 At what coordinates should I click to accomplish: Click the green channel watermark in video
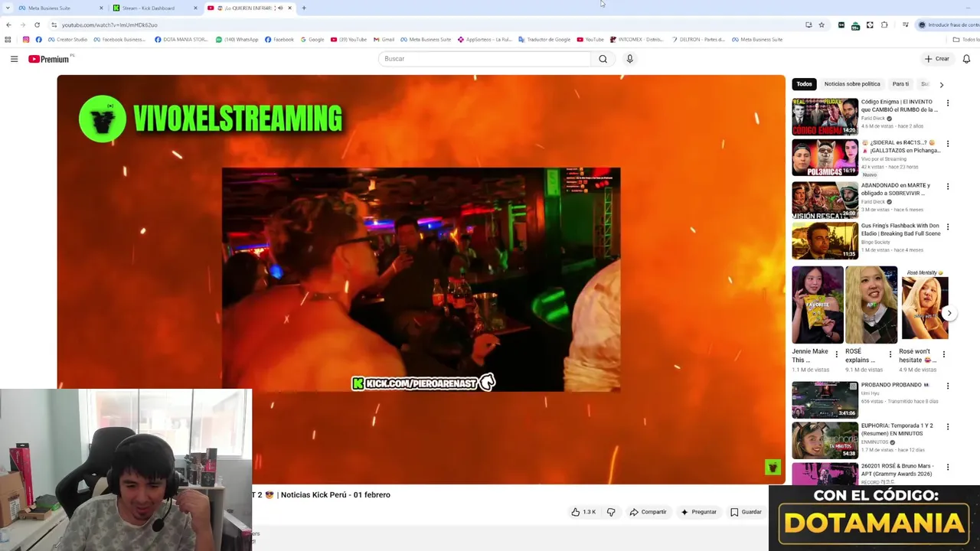click(773, 468)
